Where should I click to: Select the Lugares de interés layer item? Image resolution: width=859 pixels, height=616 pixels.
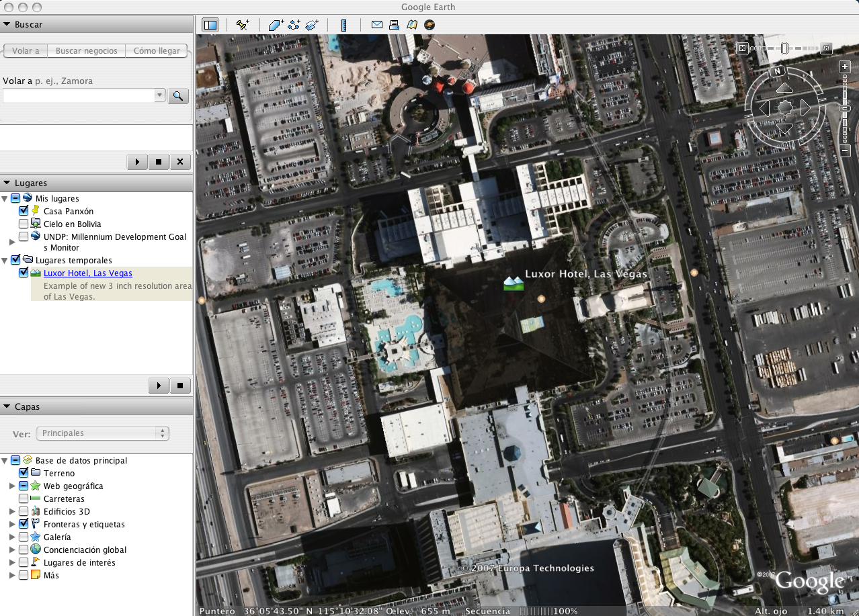[79, 562]
